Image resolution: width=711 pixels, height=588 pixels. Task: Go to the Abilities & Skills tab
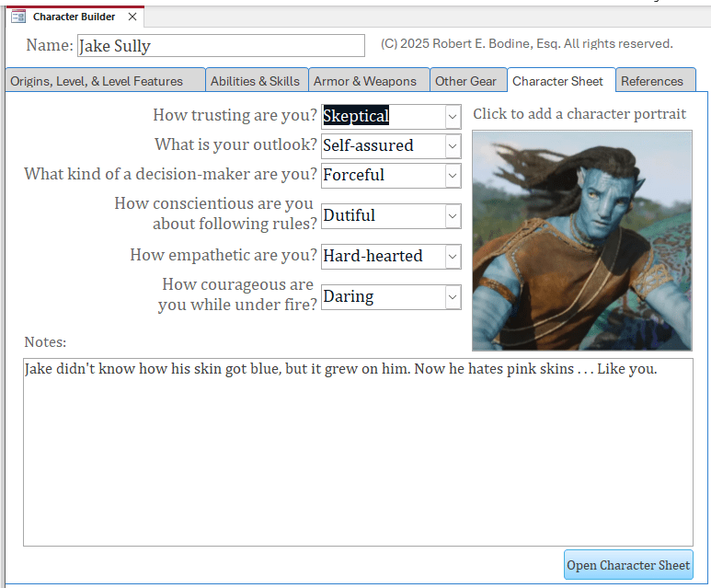(x=255, y=81)
